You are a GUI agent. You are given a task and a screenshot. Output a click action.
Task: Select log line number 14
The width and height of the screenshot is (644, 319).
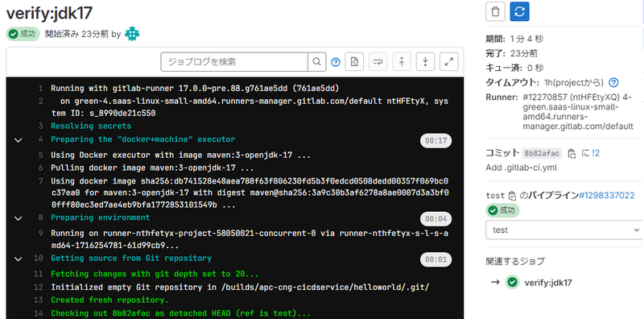pos(38,313)
